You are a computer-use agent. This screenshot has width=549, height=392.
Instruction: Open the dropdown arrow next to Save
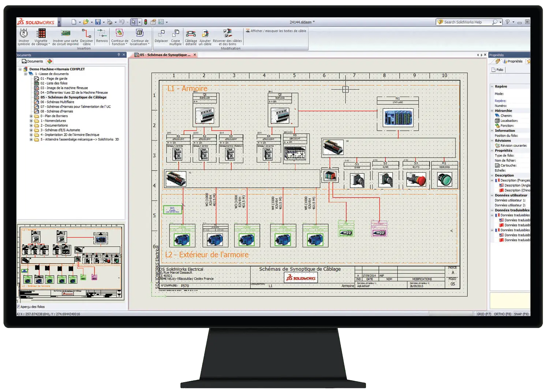coord(104,22)
